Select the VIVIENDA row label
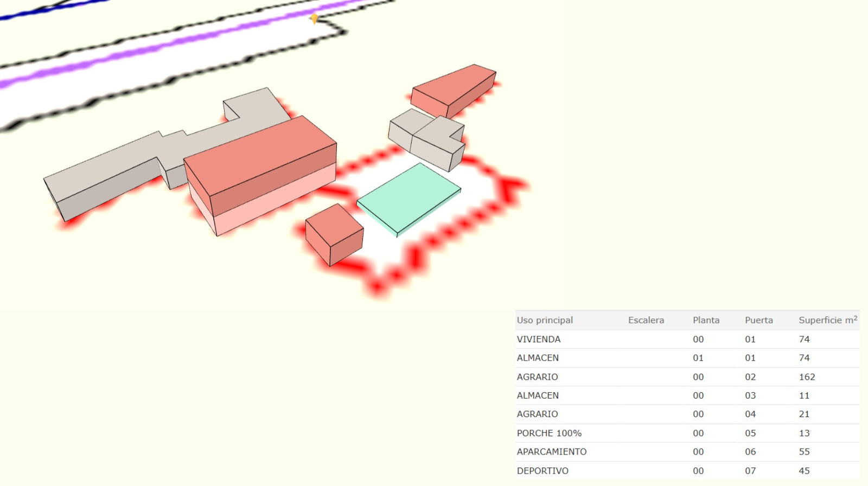 539,339
